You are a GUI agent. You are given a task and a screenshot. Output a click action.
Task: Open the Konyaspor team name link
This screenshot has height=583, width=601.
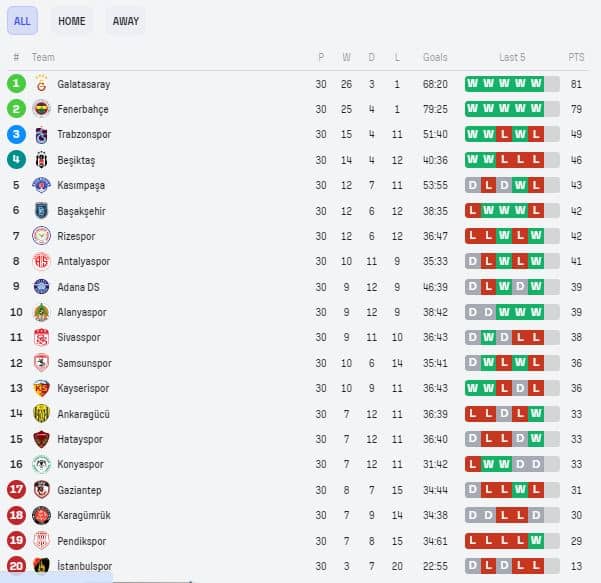coord(80,464)
